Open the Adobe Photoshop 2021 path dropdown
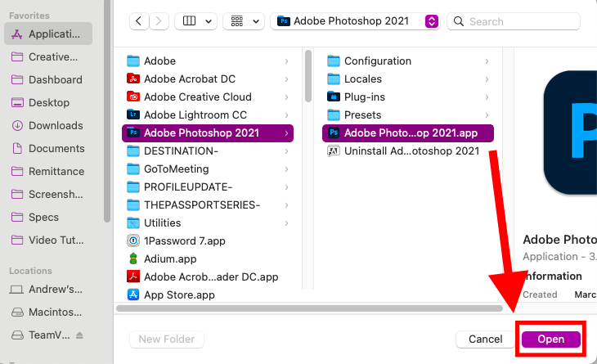597x364 pixels. coord(431,21)
